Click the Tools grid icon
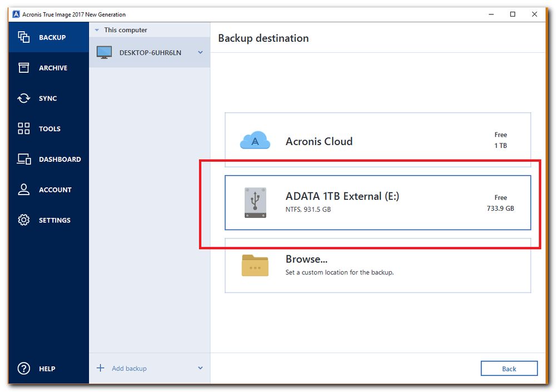The image size is (556, 392). (x=24, y=128)
